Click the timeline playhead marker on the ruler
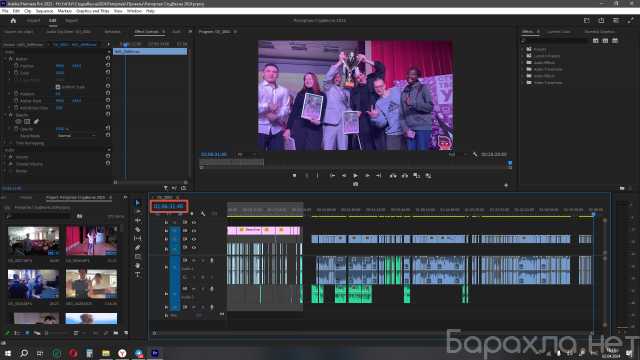 [x=594, y=214]
